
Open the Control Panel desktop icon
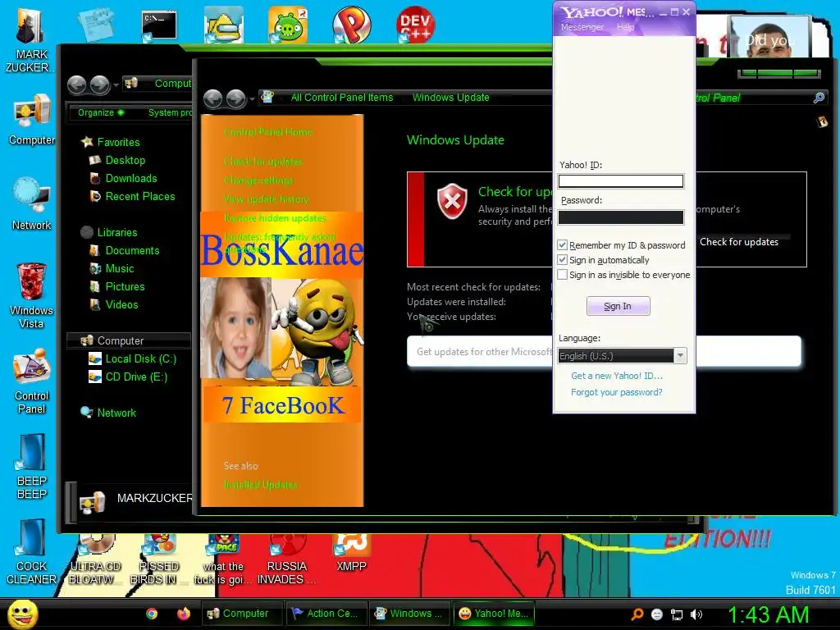[x=32, y=381]
